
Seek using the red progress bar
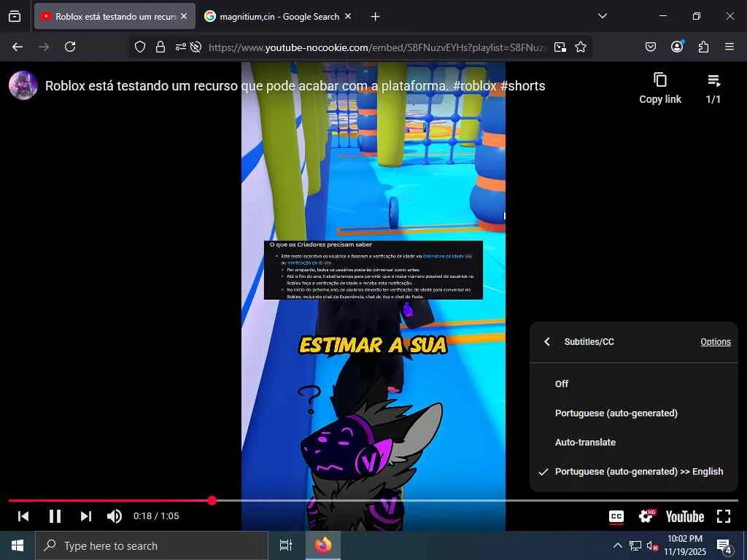click(373, 500)
